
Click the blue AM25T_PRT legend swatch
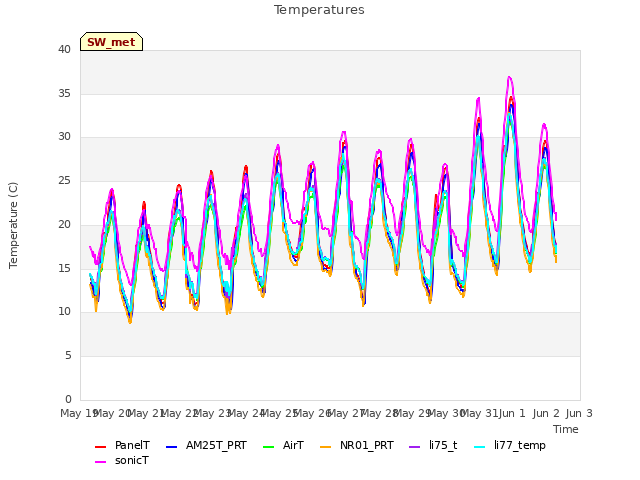coord(171,447)
